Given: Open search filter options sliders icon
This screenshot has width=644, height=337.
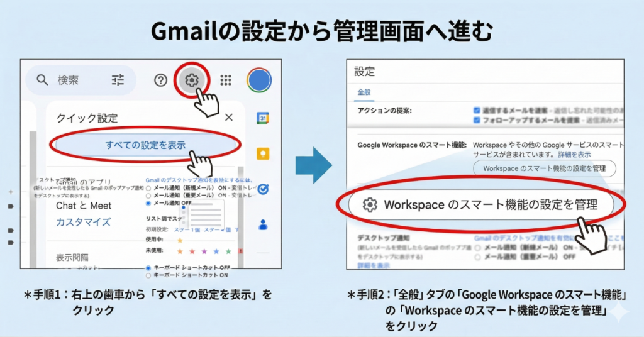Looking at the screenshot, I should click(118, 80).
